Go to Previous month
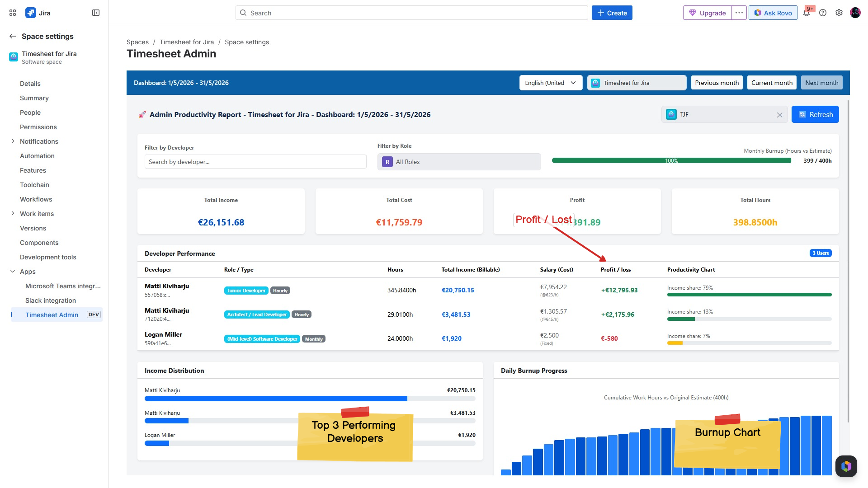The height and width of the screenshot is (488, 868). (x=717, y=83)
